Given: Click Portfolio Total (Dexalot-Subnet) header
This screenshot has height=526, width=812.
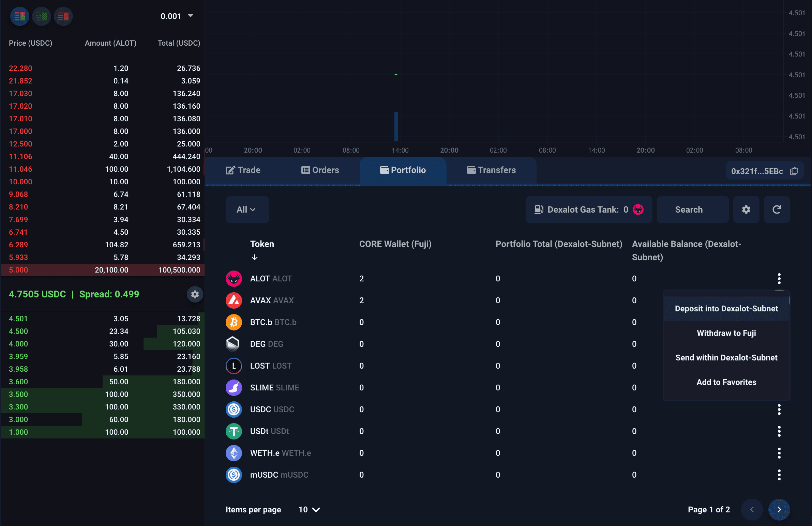Looking at the screenshot, I should tap(558, 244).
